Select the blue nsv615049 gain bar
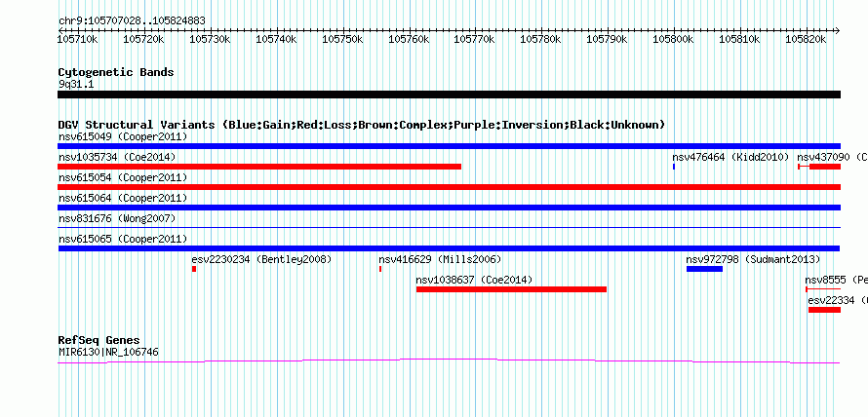This screenshot has width=868, height=417. 449,146
